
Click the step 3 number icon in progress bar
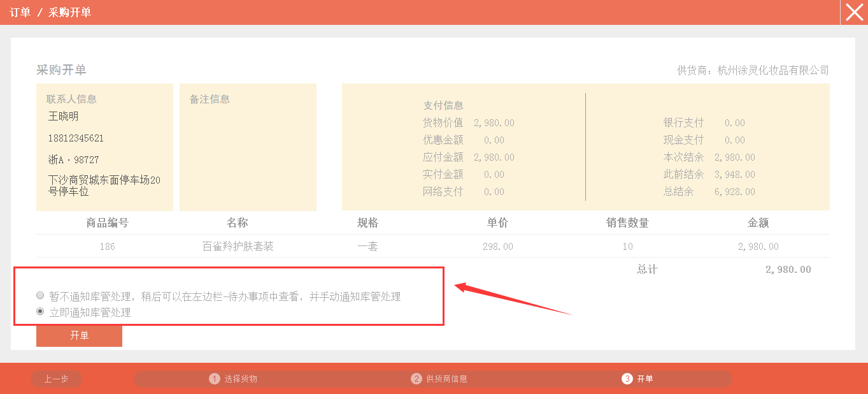(x=627, y=379)
